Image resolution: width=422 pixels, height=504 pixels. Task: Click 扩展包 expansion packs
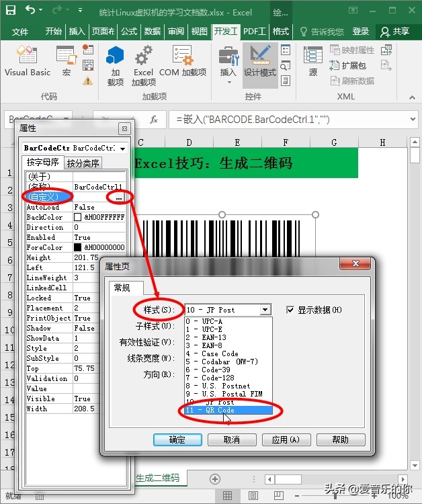click(348, 66)
